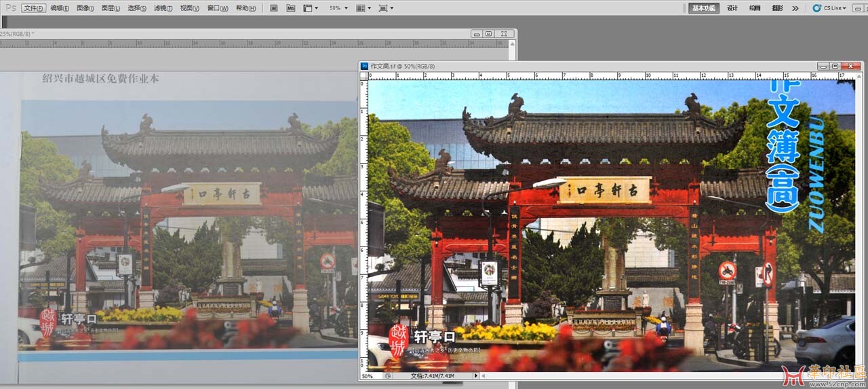Click the vertical scroll up arrow of 作文高.tif
This screenshot has width=868, height=389.
[859, 76]
